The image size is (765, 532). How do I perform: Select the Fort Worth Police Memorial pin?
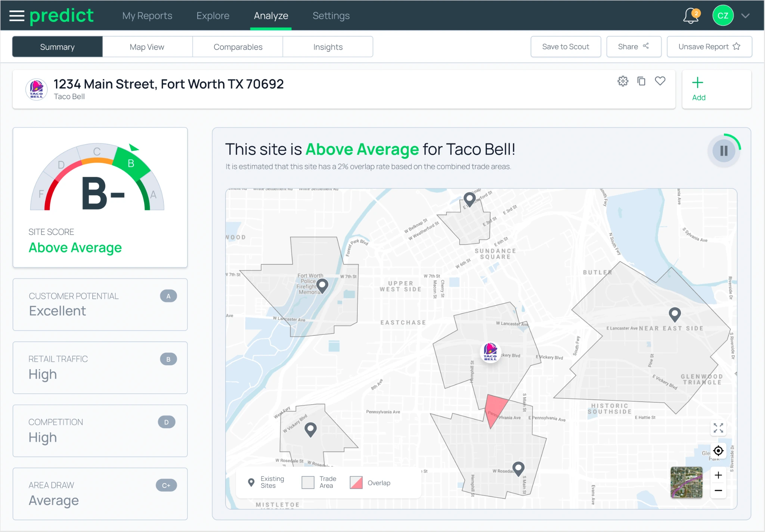[322, 286]
